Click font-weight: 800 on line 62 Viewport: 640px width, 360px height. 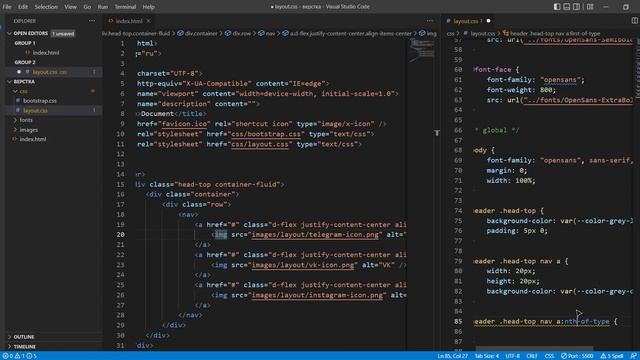[521, 90]
